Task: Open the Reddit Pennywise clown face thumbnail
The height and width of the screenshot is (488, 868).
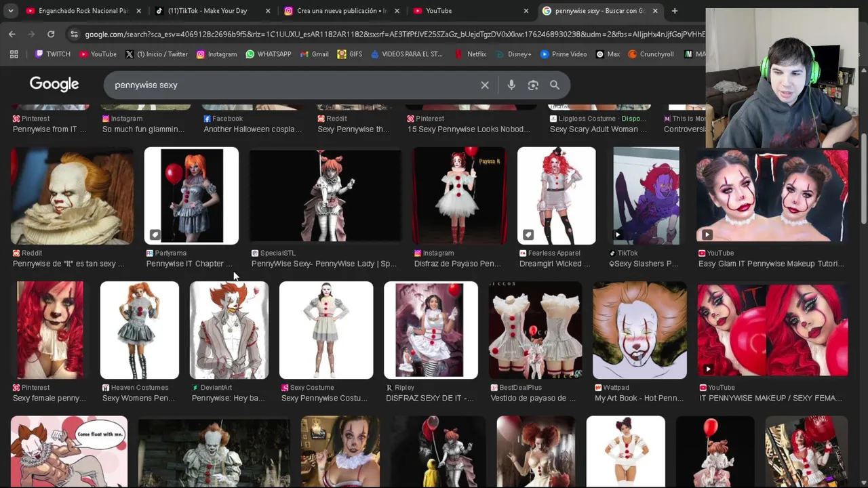Action: (72, 195)
